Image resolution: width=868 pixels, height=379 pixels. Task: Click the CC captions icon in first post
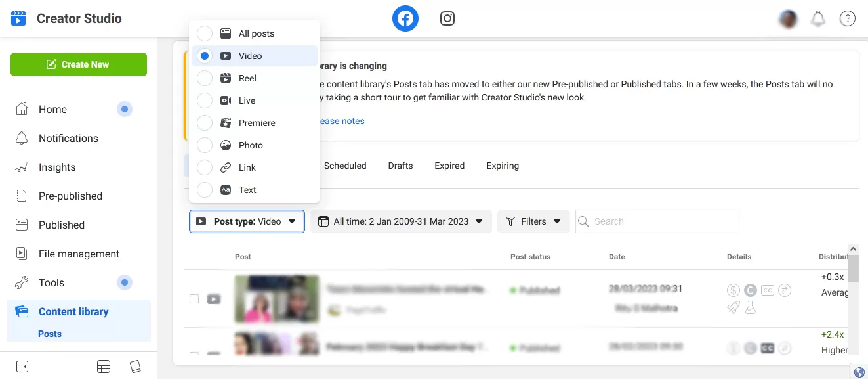768,290
